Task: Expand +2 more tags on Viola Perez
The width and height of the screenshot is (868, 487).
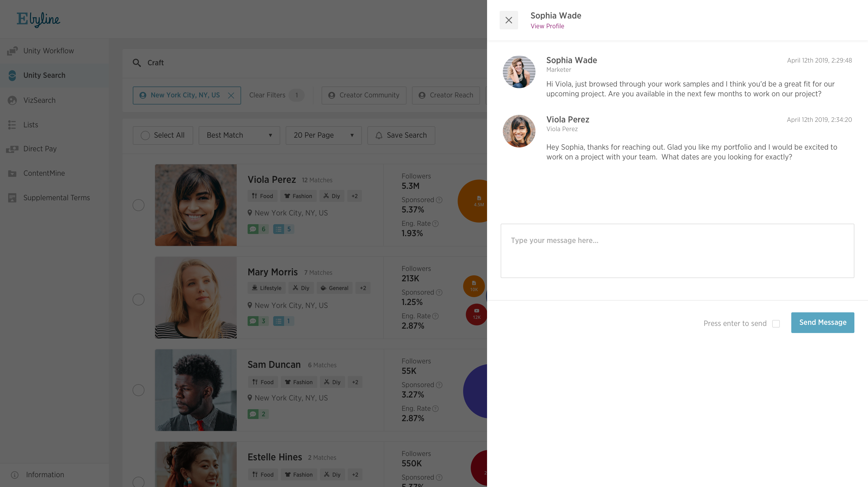Action: click(355, 196)
